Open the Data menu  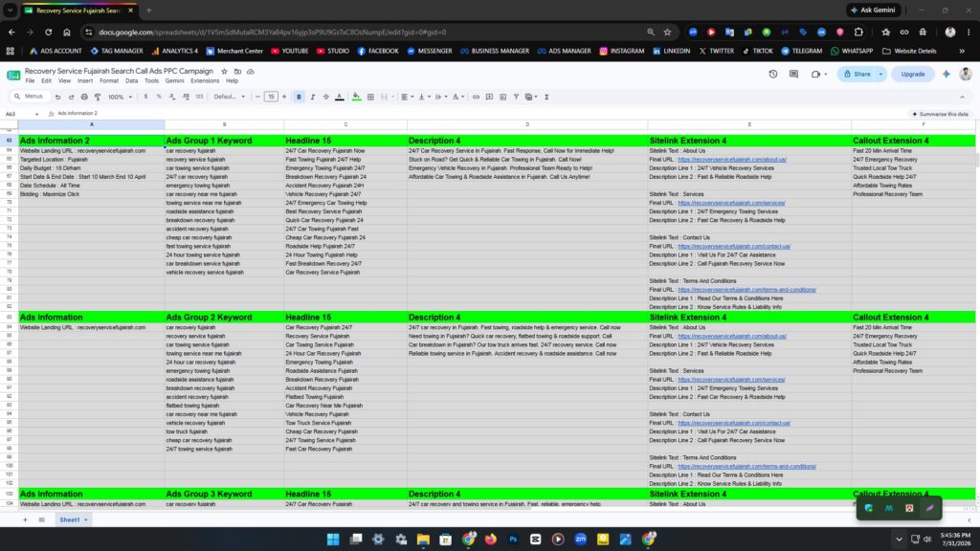(131, 80)
